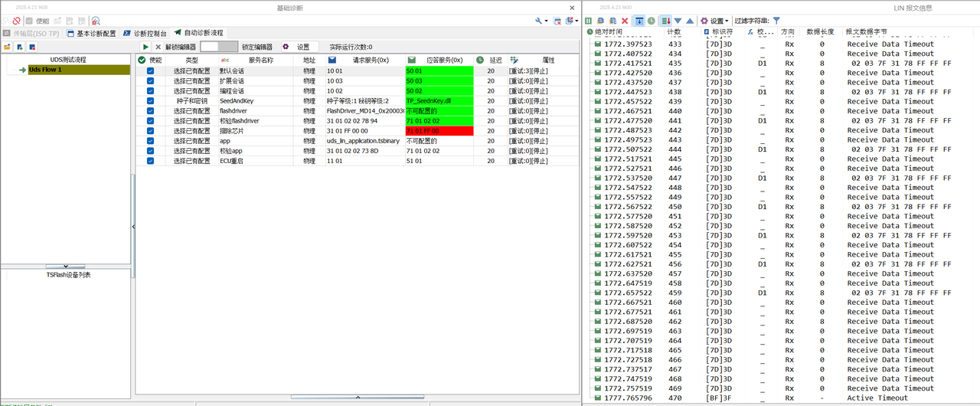Start the auto diagnostic flow play button
980x406 pixels.
(145, 47)
